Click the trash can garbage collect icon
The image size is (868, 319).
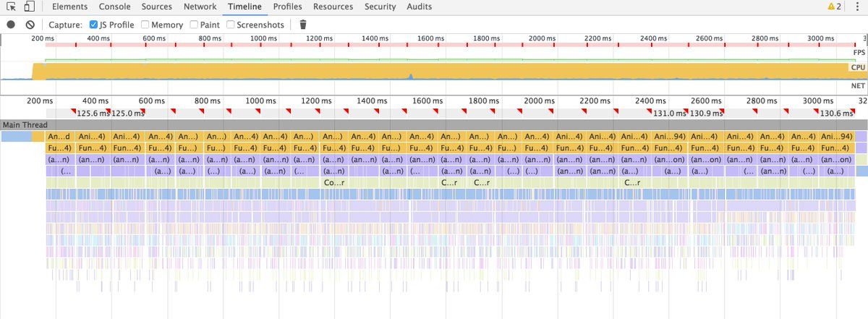coord(303,25)
